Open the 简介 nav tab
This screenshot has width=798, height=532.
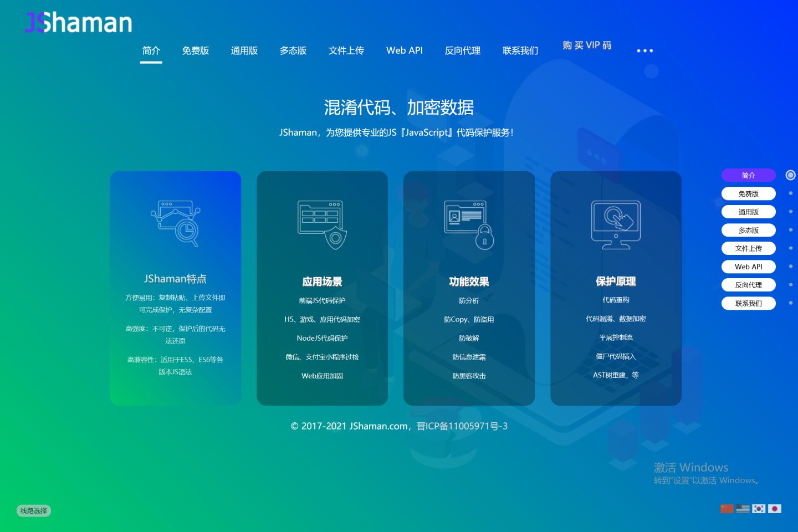pyautogui.click(x=151, y=50)
